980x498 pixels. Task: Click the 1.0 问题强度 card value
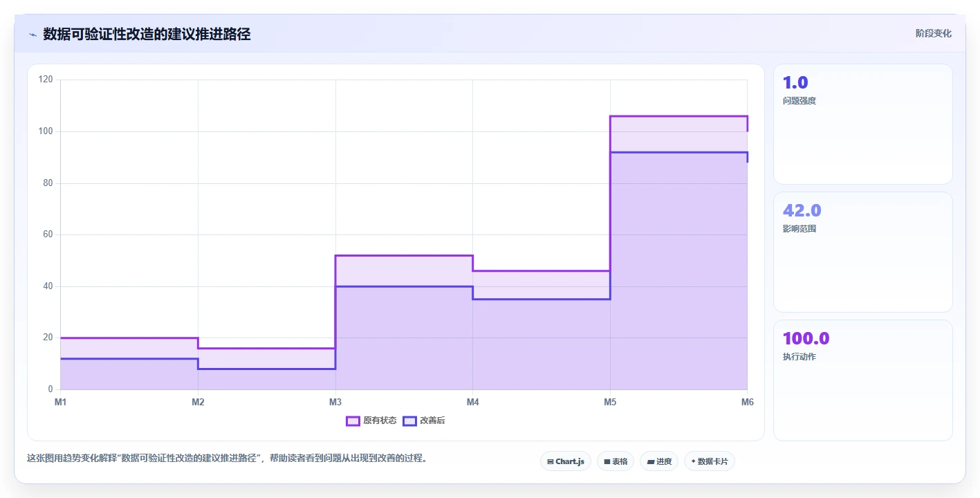point(795,82)
